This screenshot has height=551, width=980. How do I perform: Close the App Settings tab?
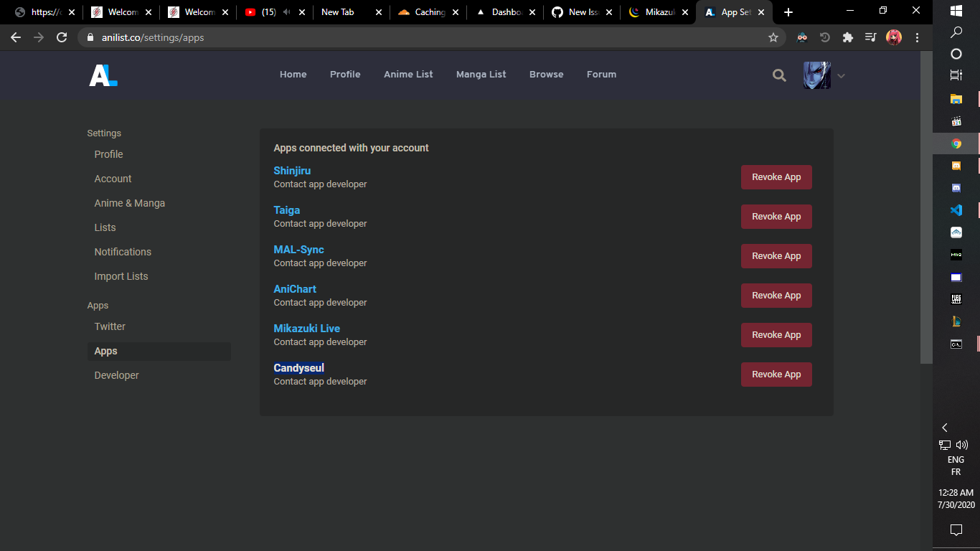point(760,12)
